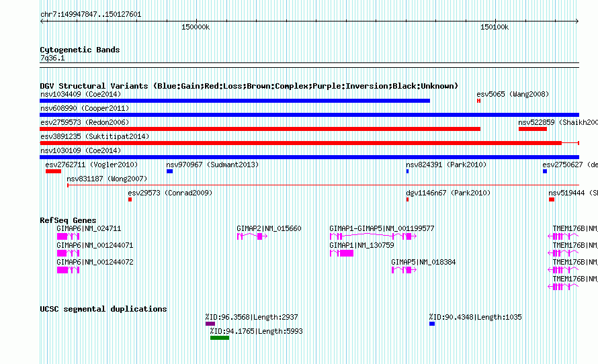Image resolution: width=598 pixels, height=364 pixels.
Task: Click the blue 90.4348% segmental duplication block
Action: (432, 324)
